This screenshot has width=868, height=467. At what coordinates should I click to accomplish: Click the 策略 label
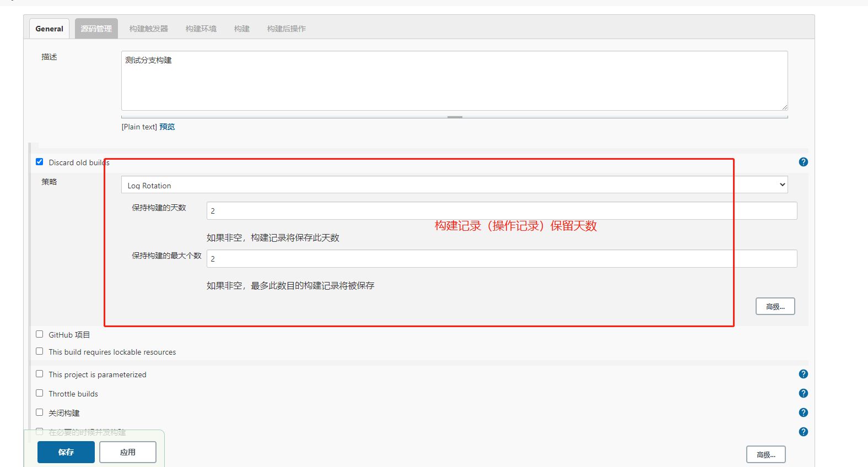(49, 182)
